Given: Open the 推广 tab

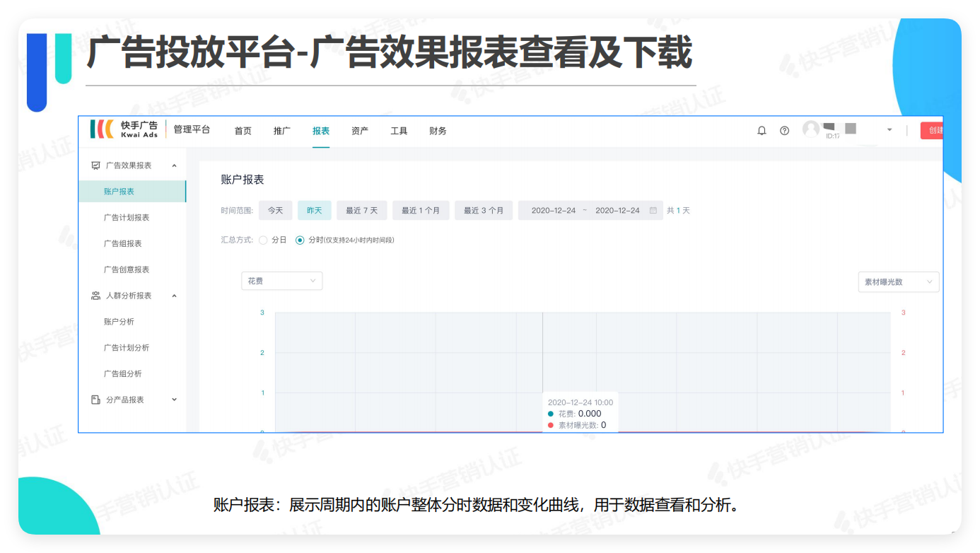Looking at the screenshot, I should pos(281,131).
